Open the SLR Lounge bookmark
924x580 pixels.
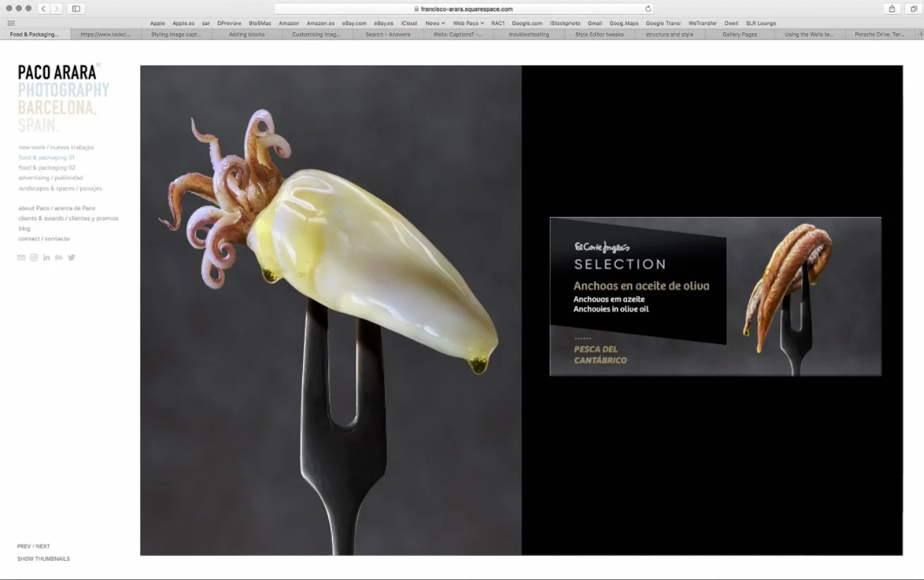coord(760,23)
